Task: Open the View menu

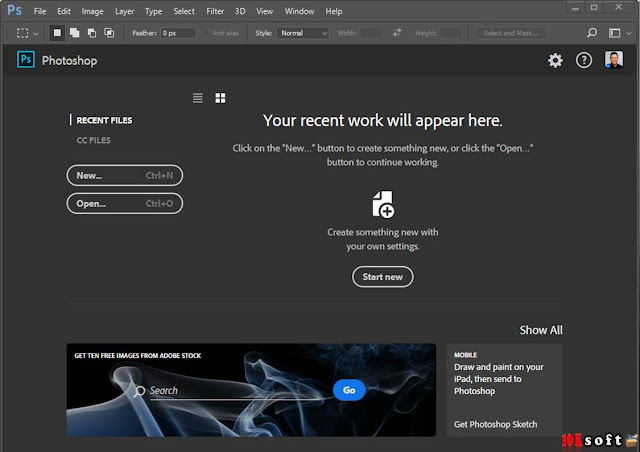Action: 264,11
